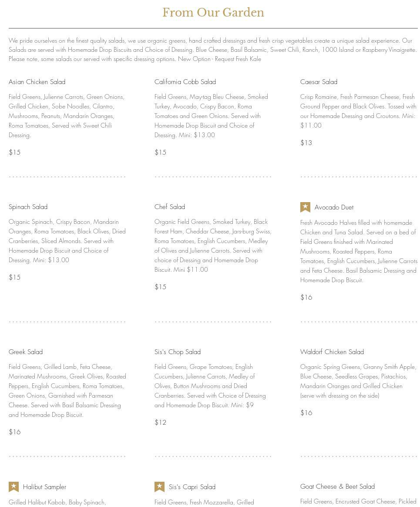Click the $12 price under Sis's Chop Salad
Screen dimensions: 420x507
(160, 422)
